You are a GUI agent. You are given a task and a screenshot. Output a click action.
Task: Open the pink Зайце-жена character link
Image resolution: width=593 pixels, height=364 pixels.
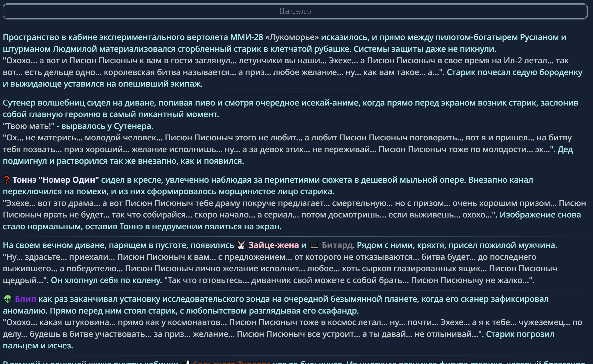click(x=273, y=245)
